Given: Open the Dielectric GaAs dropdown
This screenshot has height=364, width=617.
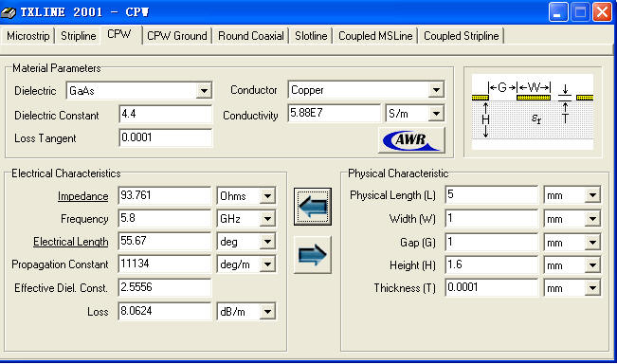Looking at the screenshot, I should point(204,91).
